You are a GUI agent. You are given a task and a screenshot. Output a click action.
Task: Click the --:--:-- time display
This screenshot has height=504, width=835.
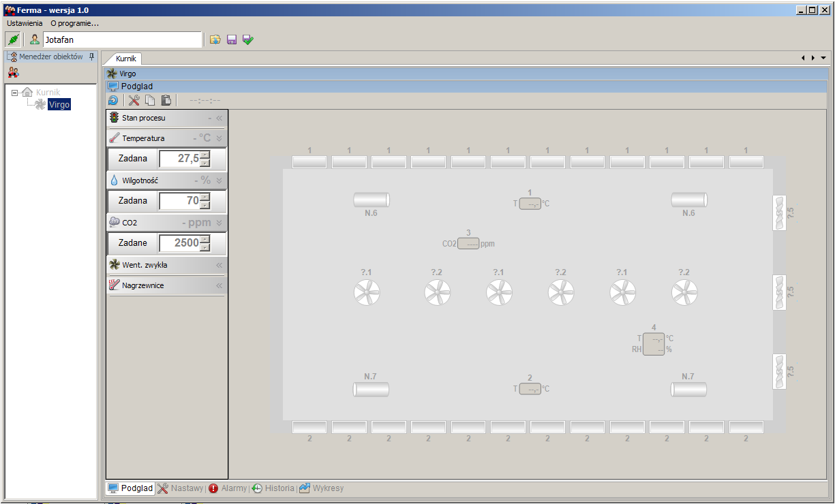[x=205, y=101]
